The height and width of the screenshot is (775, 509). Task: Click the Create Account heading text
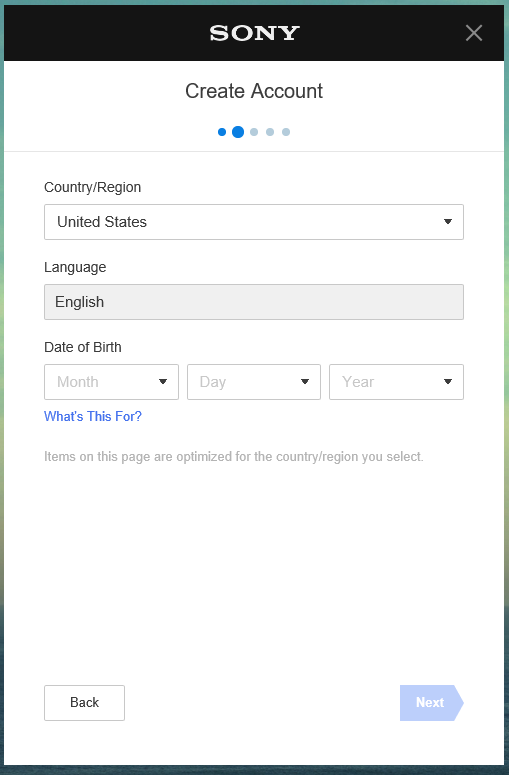(x=254, y=91)
